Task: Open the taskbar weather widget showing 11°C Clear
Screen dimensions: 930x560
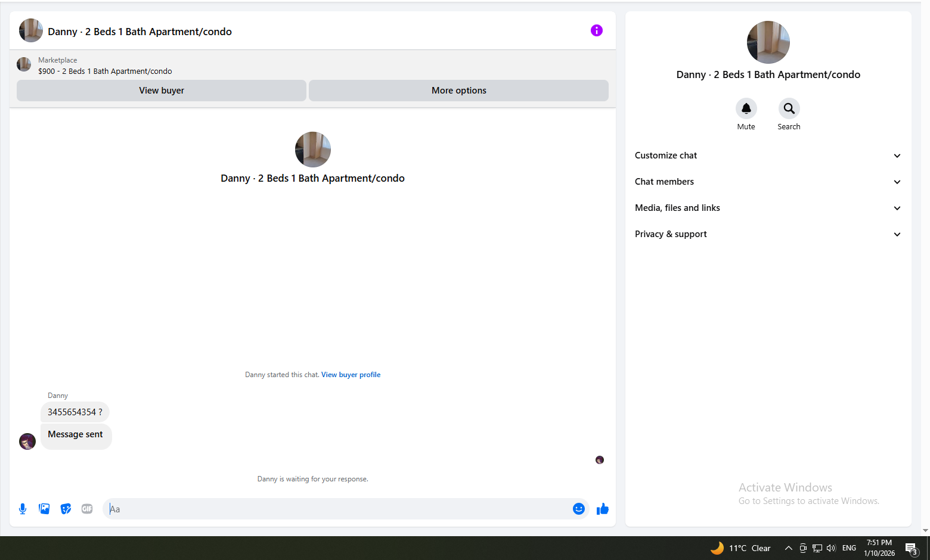Action: pyautogui.click(x=740, y=548)
